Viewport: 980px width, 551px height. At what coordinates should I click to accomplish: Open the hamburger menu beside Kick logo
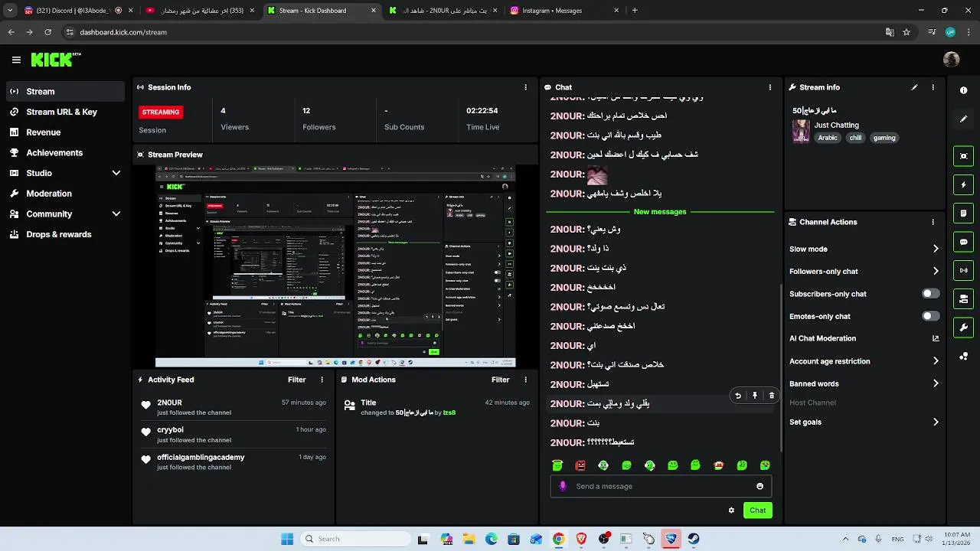16,60
